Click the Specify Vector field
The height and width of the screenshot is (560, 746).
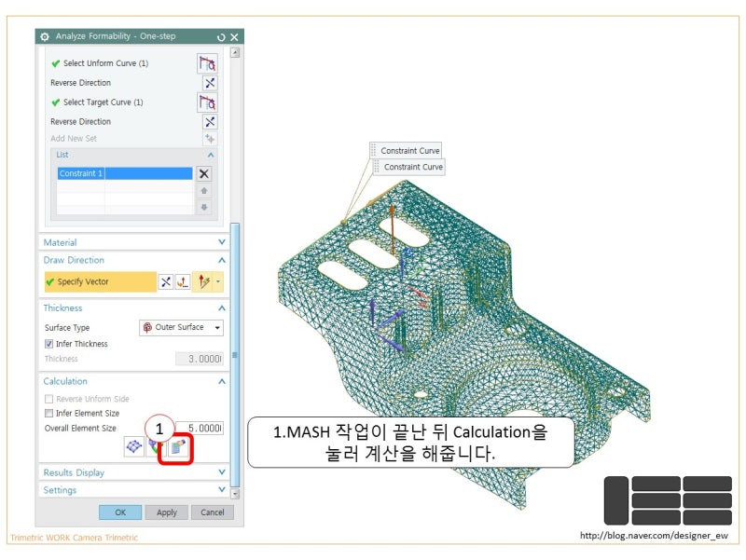coord(101,282)
